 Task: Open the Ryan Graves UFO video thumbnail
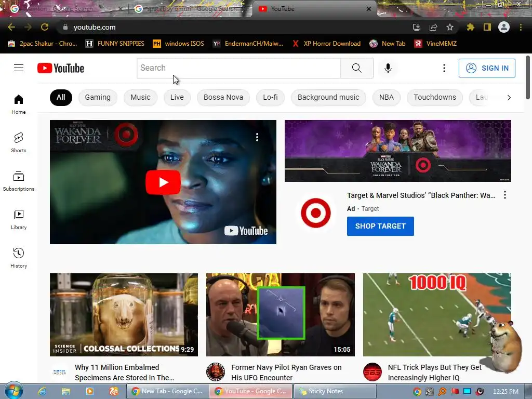tap(280, 314)
